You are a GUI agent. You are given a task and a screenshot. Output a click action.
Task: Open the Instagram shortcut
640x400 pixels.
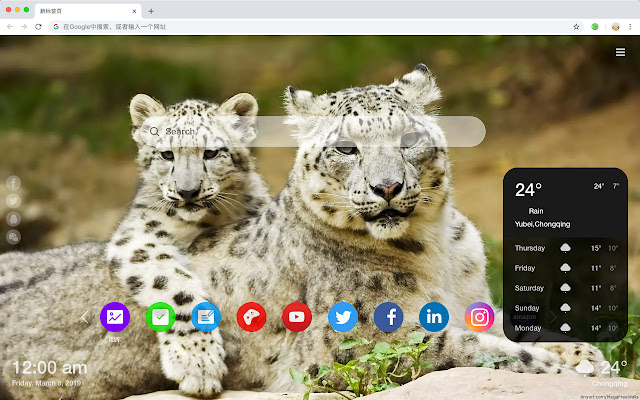(x=480, y=317)
